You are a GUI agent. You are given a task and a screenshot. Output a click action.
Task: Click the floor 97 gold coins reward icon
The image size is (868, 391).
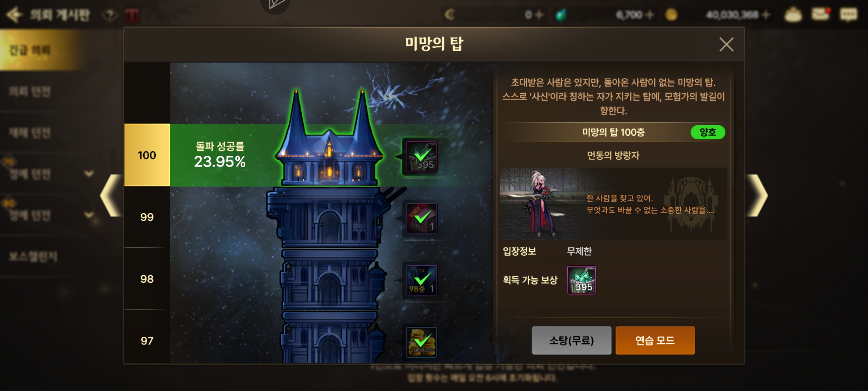pyautogui.click(x=422, y=342)
